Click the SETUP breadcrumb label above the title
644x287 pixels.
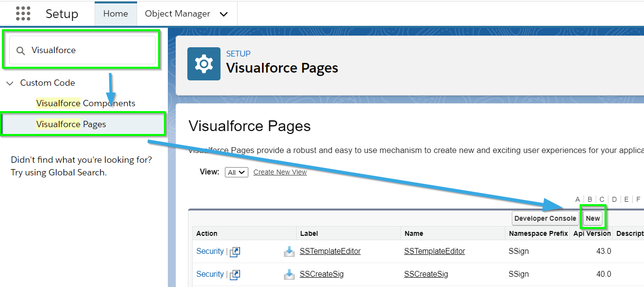[x=239, y=54]
